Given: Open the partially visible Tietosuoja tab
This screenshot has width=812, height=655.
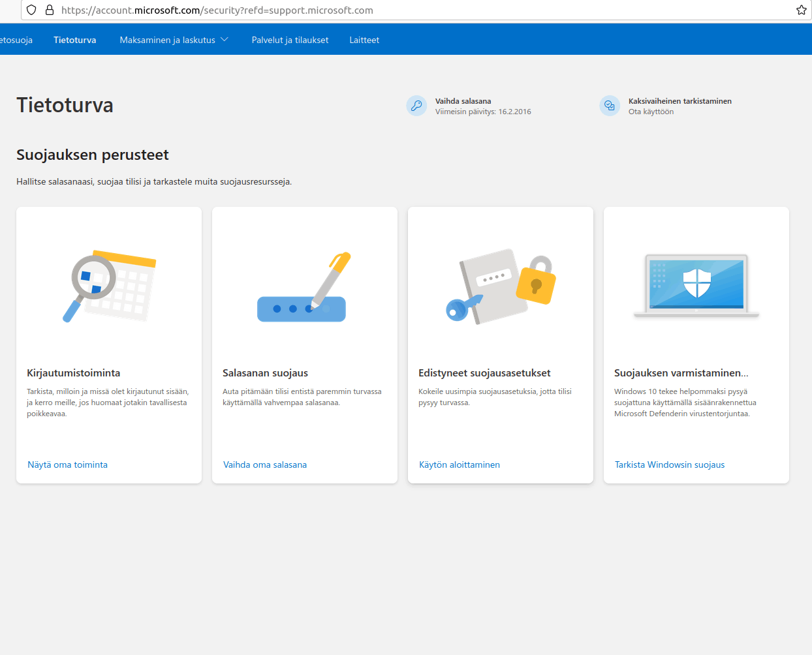Looking at the screenshot, I should 16,40.
